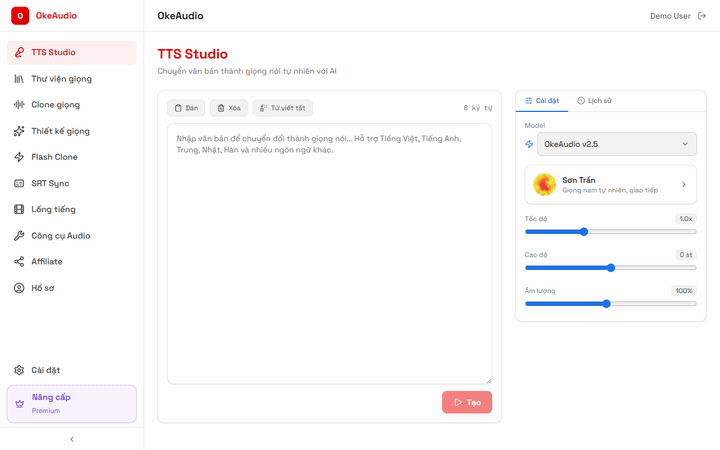
Task: Click the OkeAudio brand text in sidebar
Action: pos(56,16)
